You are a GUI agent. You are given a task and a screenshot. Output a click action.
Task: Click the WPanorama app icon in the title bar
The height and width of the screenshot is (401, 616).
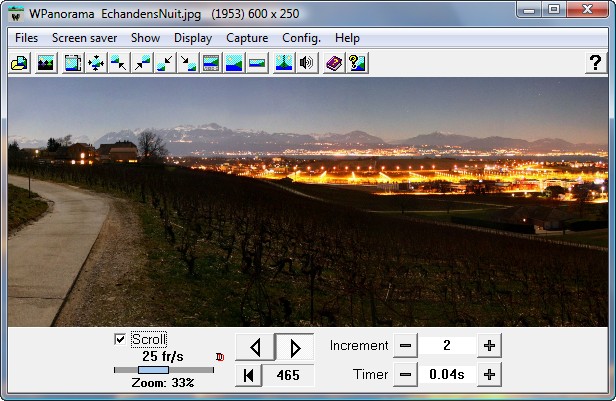[16, 14]
